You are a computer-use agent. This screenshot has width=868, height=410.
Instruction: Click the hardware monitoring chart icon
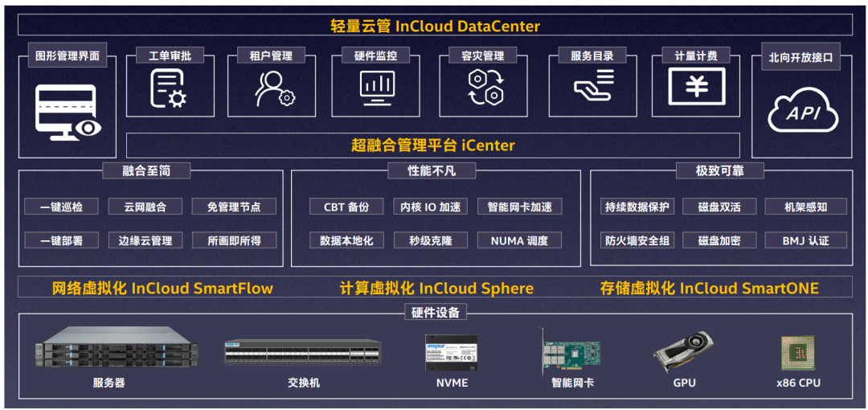click(x=378, y=88)
